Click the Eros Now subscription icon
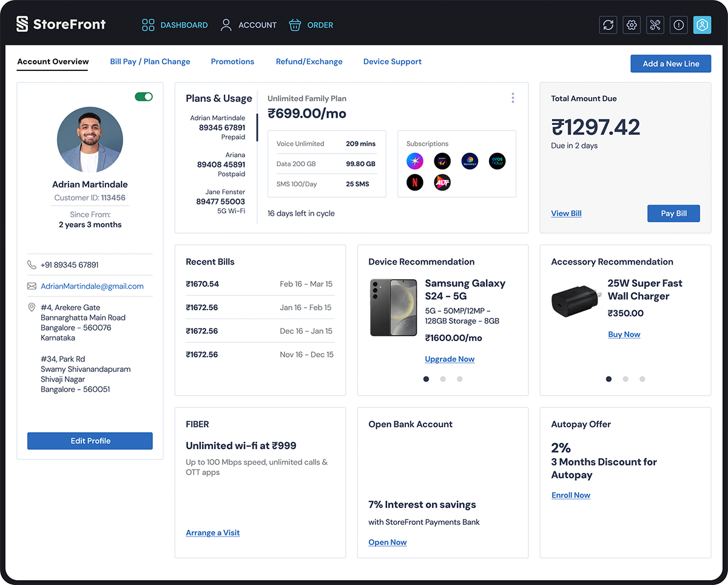 (x=497, y=161)
